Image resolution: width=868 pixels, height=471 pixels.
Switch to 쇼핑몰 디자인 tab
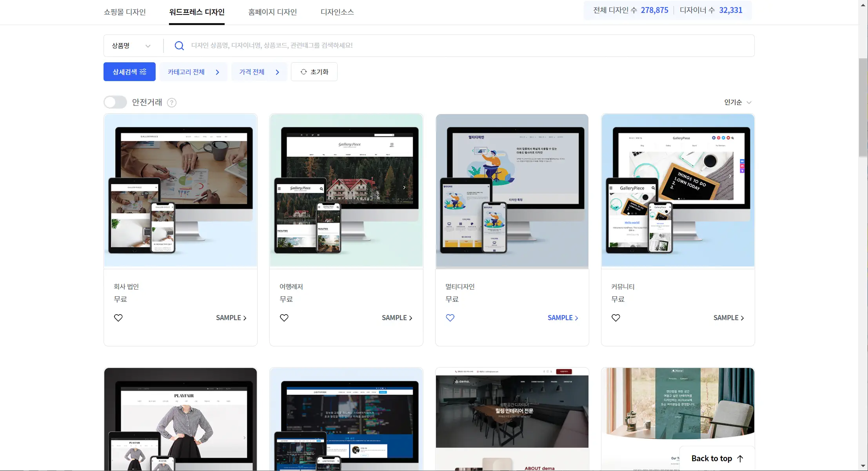(x=125, y=12)
